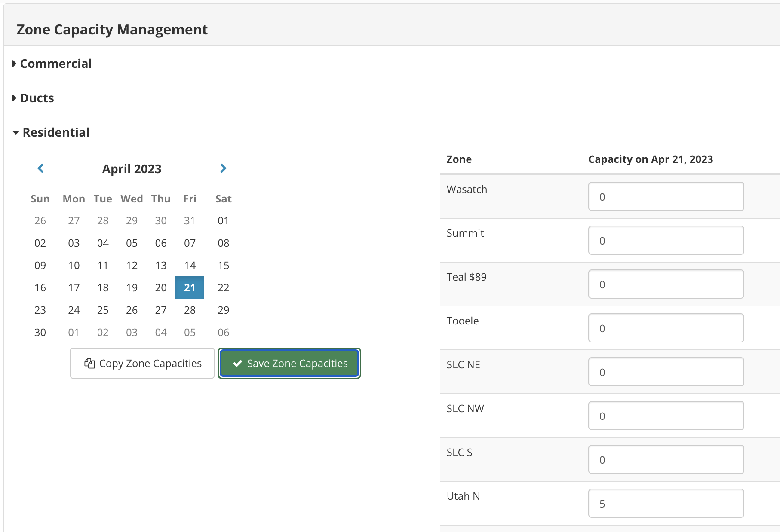Select April 17 on calendar
Screen dimensions: 780x532
74,287
